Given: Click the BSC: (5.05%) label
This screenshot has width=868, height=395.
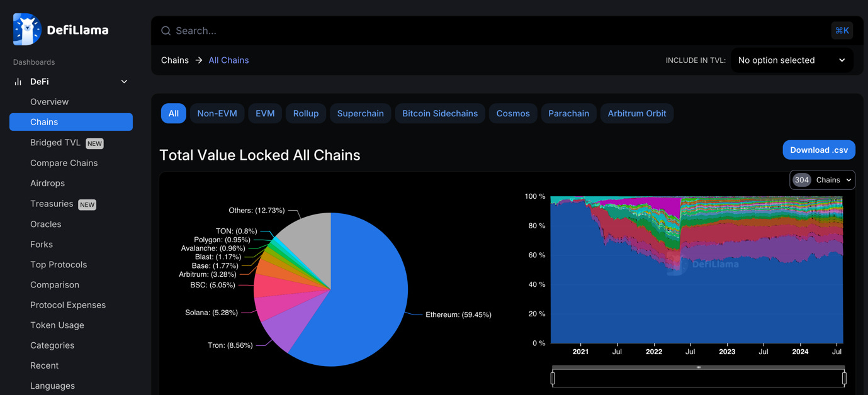Looking at the screenshot, I should pos(213,285).
